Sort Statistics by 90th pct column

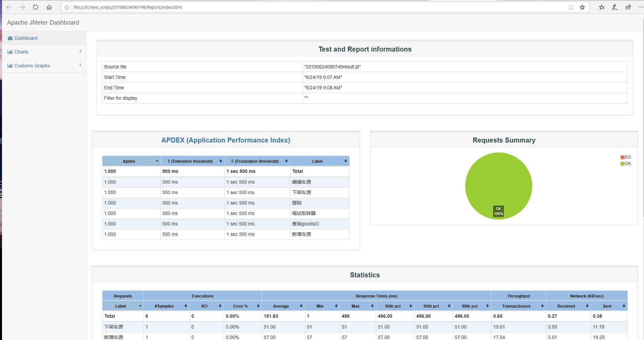click(x=395, y=306)
